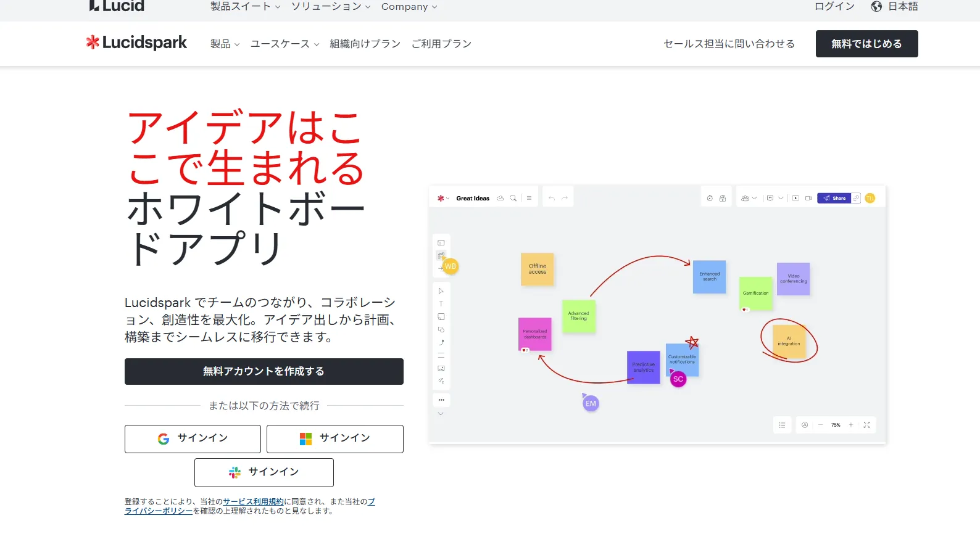Click セールス担当に問い合わせる link
The width and height of the screenshot is (980, 534).
(x=729, y=44)
